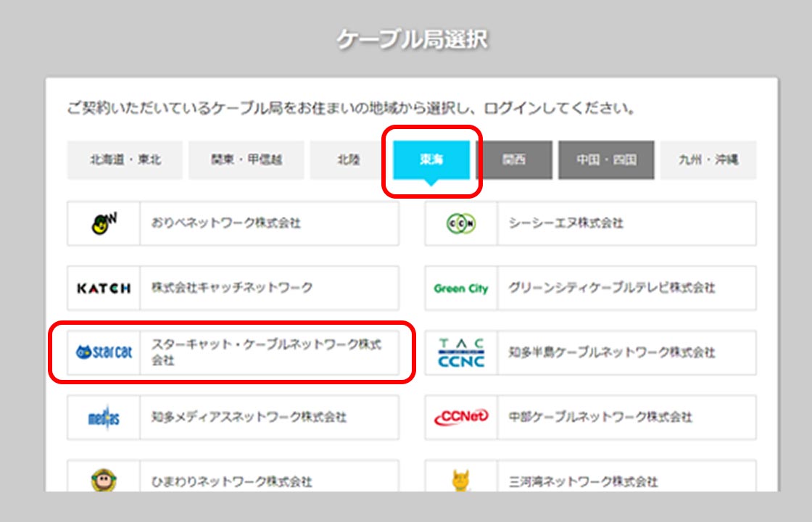This screenshot has width=812, height=522.
Task: Switch to the 北陸 region tab
Action: [348, 160]
